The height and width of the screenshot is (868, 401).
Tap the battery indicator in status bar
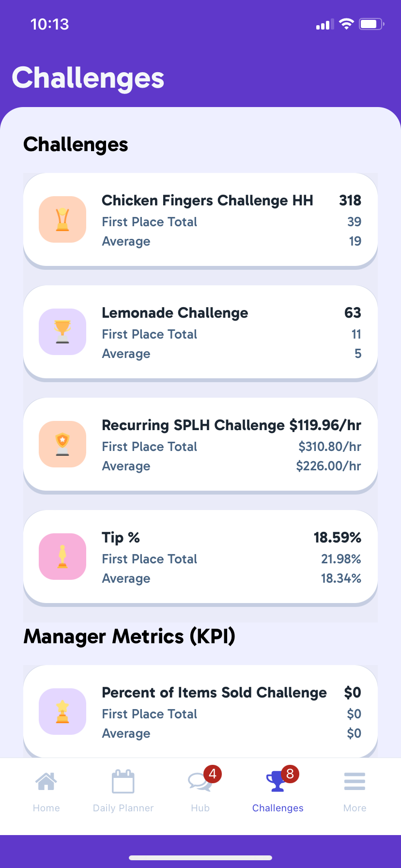click(x=371, y=24)
